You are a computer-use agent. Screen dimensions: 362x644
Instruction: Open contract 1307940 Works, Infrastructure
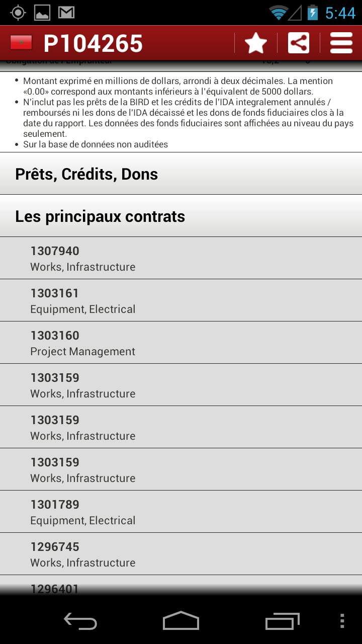[181, 259]
